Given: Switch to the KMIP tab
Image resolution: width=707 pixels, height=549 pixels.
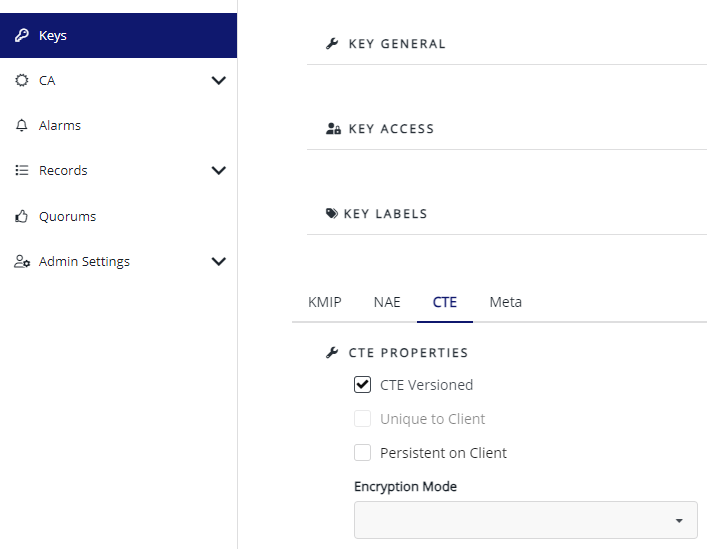Looking at the screenshot, I should coord(325,302).
